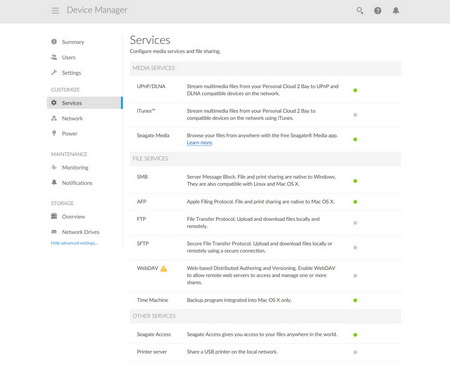The width and height of the screenshot is (450, 371).
Task: Click Hide advanced settings link
Action: (74, 243)
